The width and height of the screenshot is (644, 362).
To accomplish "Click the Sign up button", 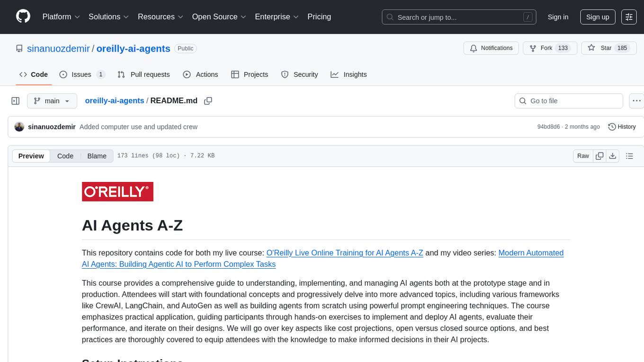I will point(598,17).
